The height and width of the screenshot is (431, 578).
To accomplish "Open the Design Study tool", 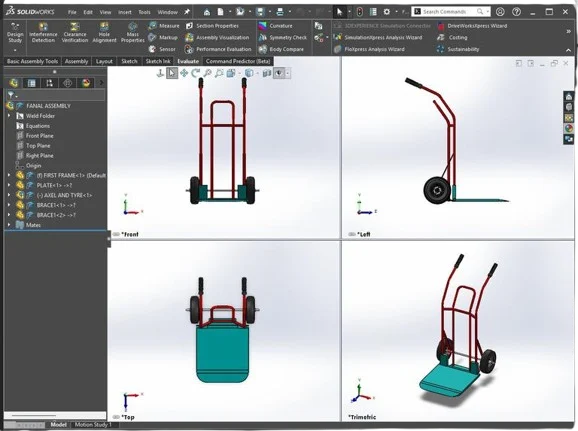I will (x=15, y=32).
